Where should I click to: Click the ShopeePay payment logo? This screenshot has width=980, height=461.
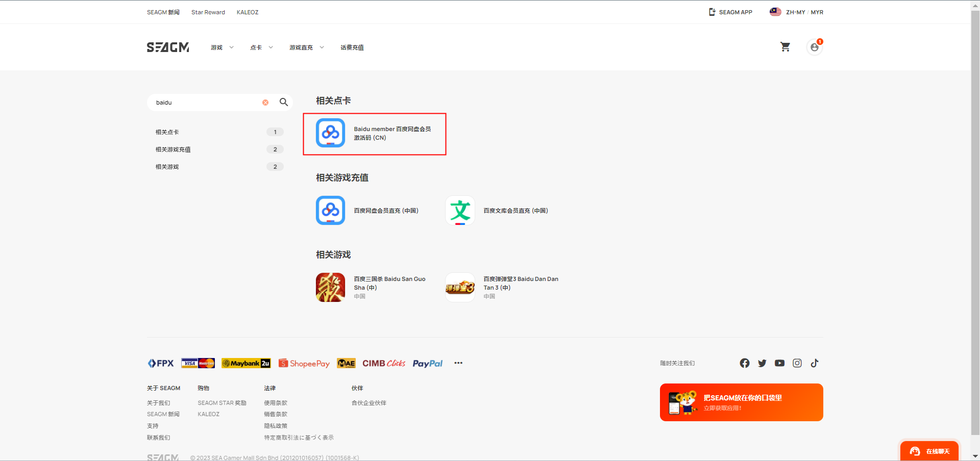304,363
